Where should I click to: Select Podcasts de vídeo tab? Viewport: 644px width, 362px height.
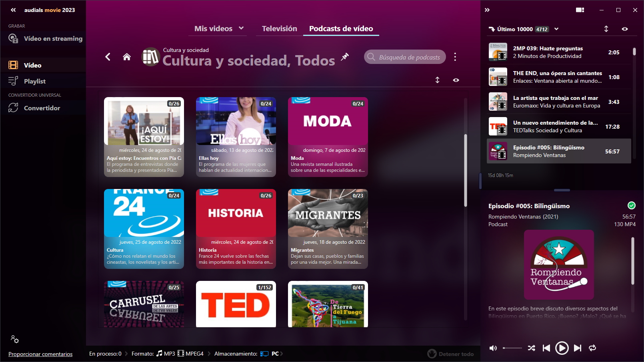(341, 28)
